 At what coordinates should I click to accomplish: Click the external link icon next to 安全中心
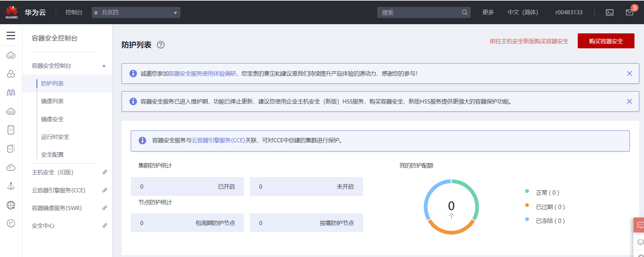[105, 226]
